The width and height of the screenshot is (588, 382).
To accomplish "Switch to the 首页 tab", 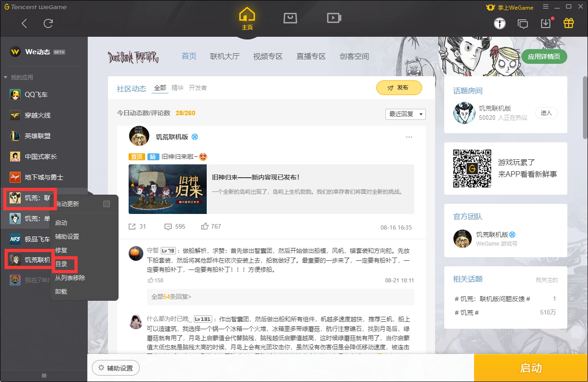I will click(189, 56).
